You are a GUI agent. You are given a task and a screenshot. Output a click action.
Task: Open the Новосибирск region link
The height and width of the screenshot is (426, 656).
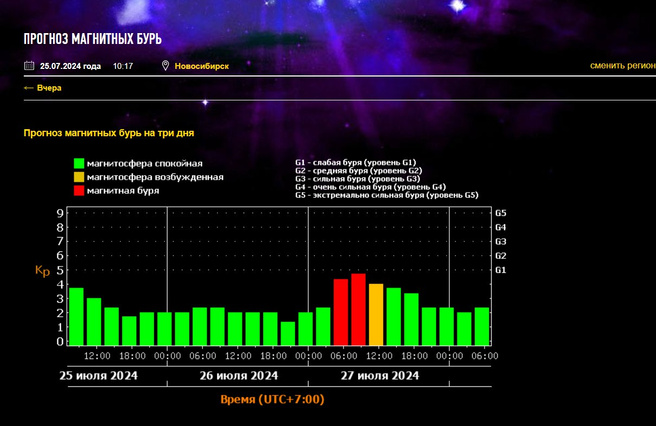(x=202, y=66)
